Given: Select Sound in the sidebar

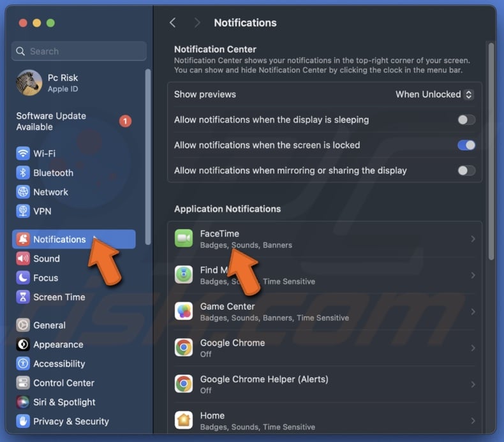Looking at the screenshot, I should [47, 259].
